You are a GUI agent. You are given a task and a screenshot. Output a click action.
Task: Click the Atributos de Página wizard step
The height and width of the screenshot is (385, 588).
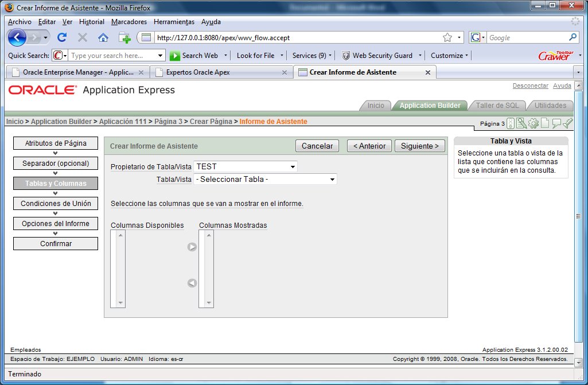pos(56,143)
